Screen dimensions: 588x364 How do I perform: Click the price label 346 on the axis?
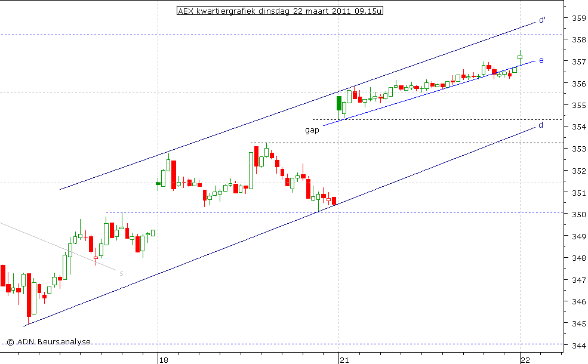click(x=578, y=302)
